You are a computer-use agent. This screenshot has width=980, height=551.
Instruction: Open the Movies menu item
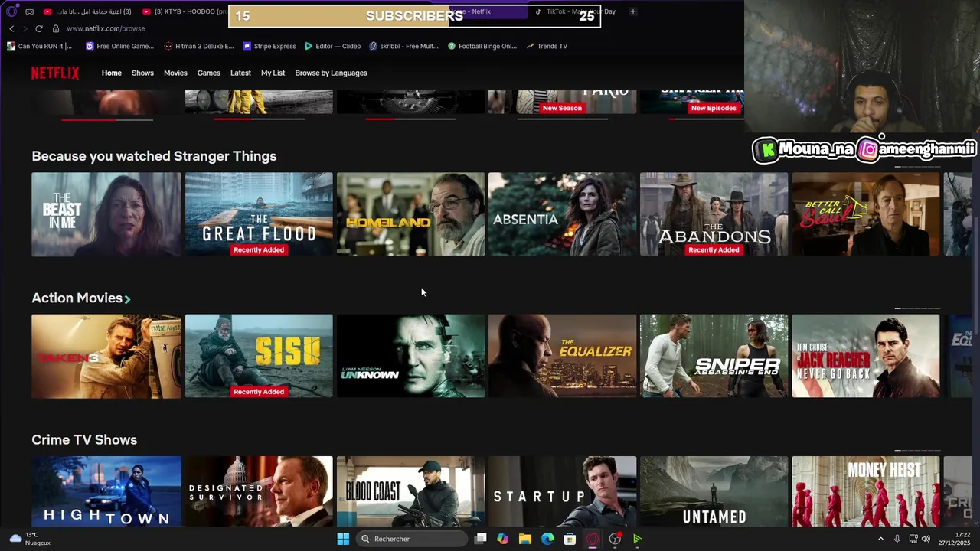pos(175,73)
